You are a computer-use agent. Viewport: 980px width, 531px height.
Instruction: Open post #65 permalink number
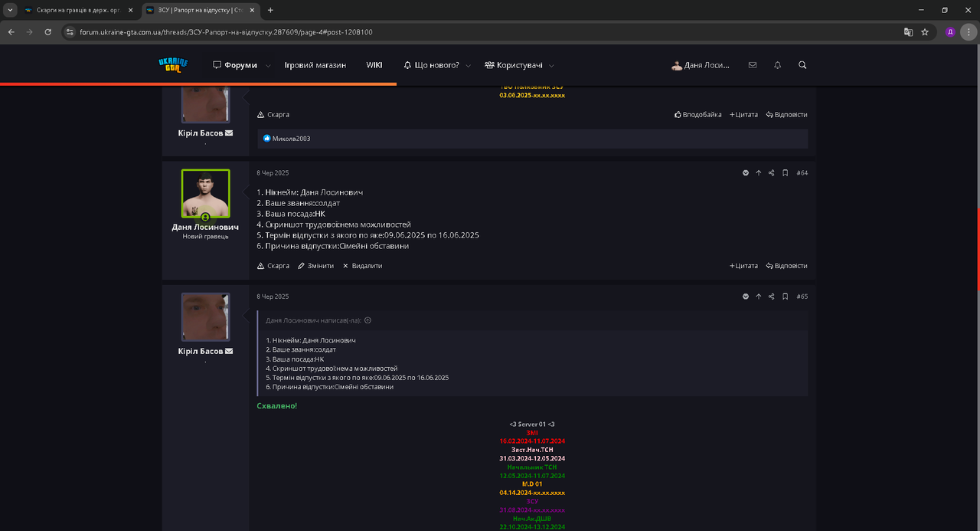click(802, 297)
